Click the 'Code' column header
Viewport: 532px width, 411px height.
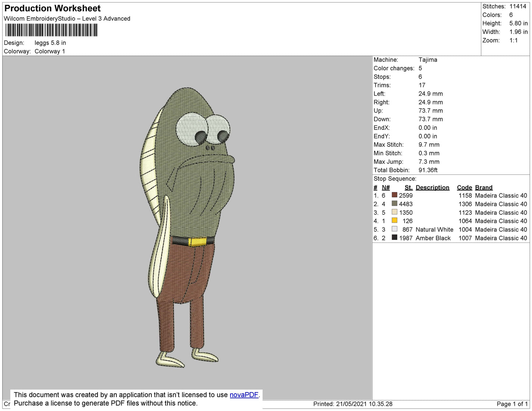point(465,187)
